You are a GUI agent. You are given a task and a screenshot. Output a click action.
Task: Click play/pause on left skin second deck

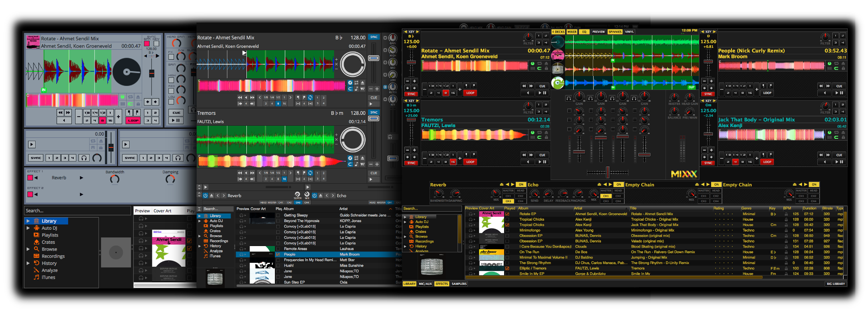pyautogui.click(x=175, y=120)
